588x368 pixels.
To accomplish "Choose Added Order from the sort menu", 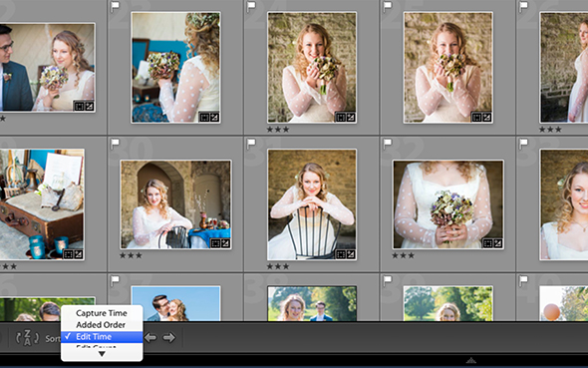I will click(101, 325).
